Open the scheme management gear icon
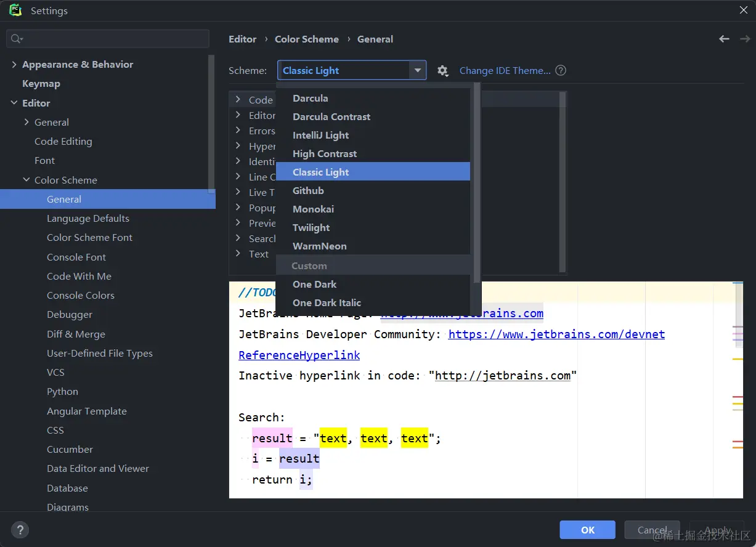The width and height of the screenshot is (756, 547). (442, 70)
